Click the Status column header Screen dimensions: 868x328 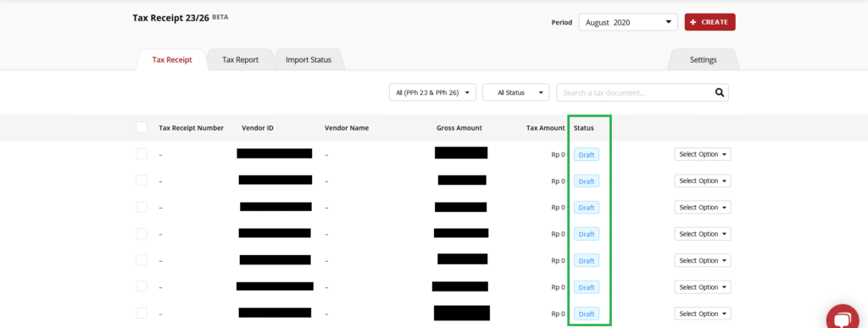click(584, 128)
